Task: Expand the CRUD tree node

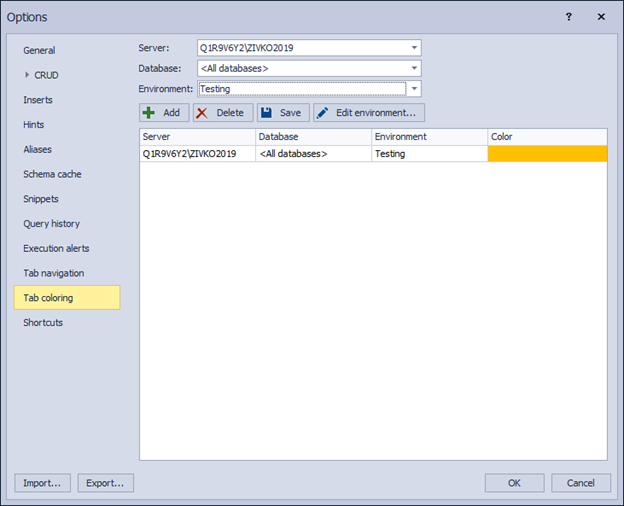Action: [27, 75]
